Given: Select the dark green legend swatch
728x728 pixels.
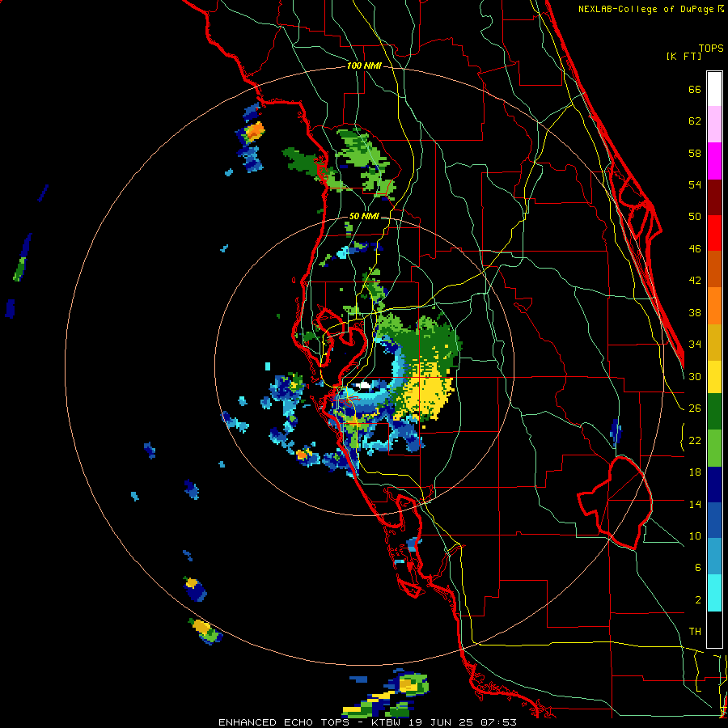Looking at the screenshot, I should (x=714, y=412).
